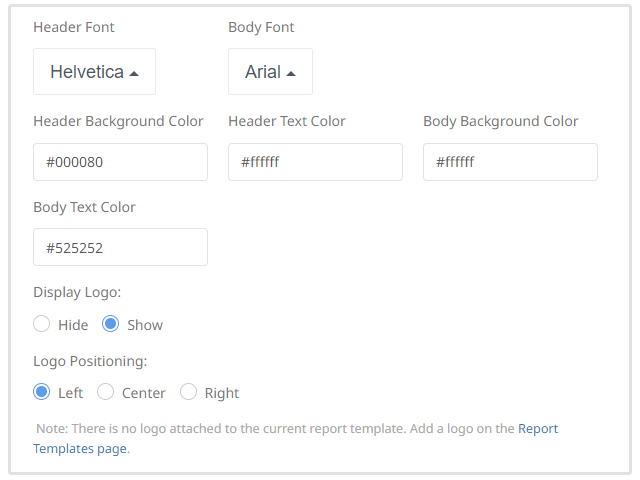Choose Right logo positioning radio button
This screenshot has width=640, height=480.
click(188, 392)
